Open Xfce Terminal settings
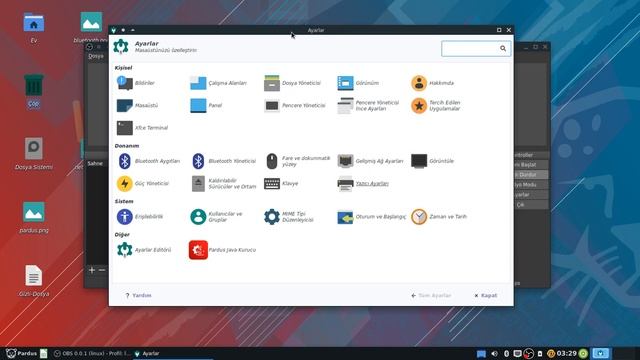This screenshot has width=640, height=360. 142,128
